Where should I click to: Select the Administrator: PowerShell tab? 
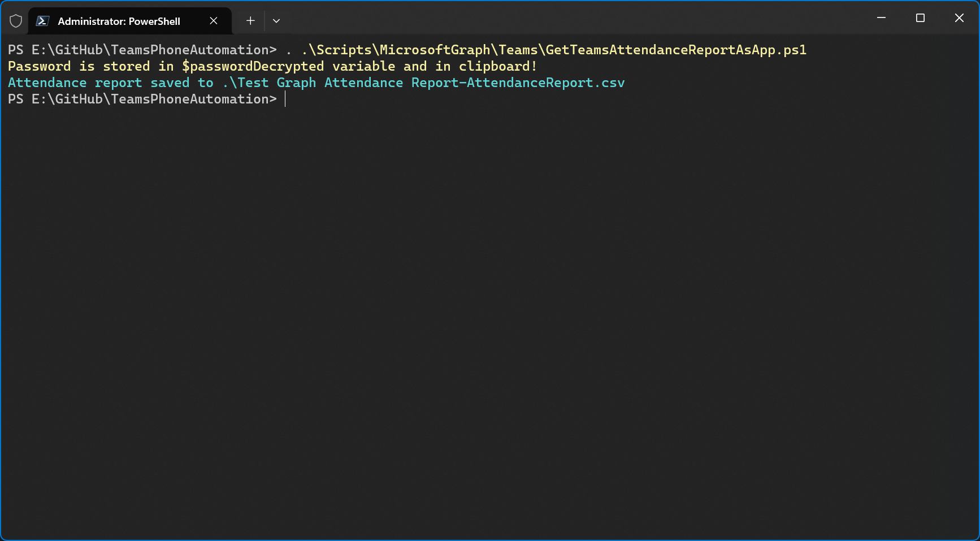point(130,21)
